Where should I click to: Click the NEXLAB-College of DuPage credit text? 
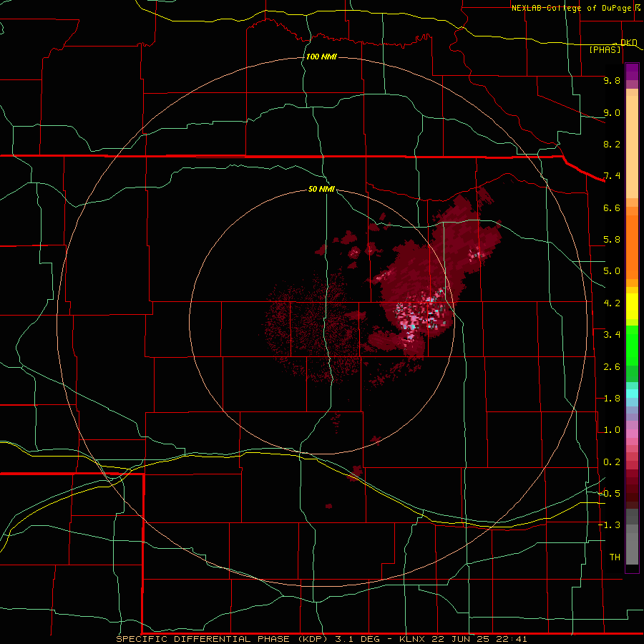[572, 8]
